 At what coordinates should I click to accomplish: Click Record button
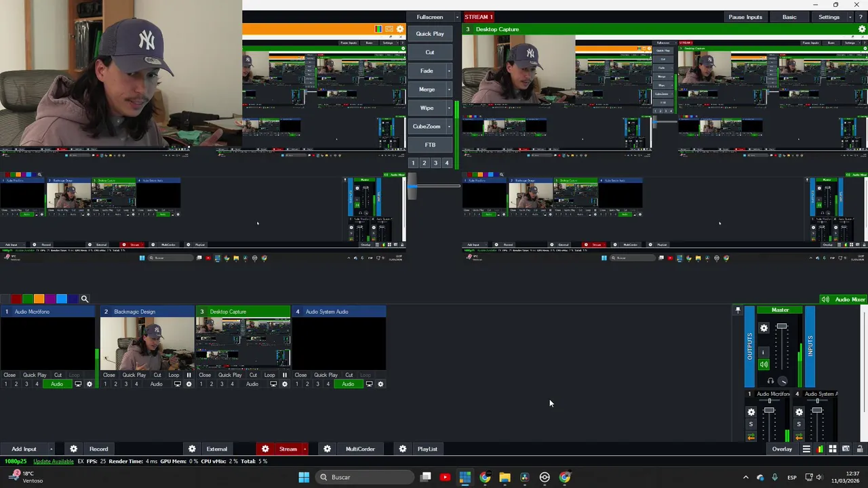tap(98, 449)
